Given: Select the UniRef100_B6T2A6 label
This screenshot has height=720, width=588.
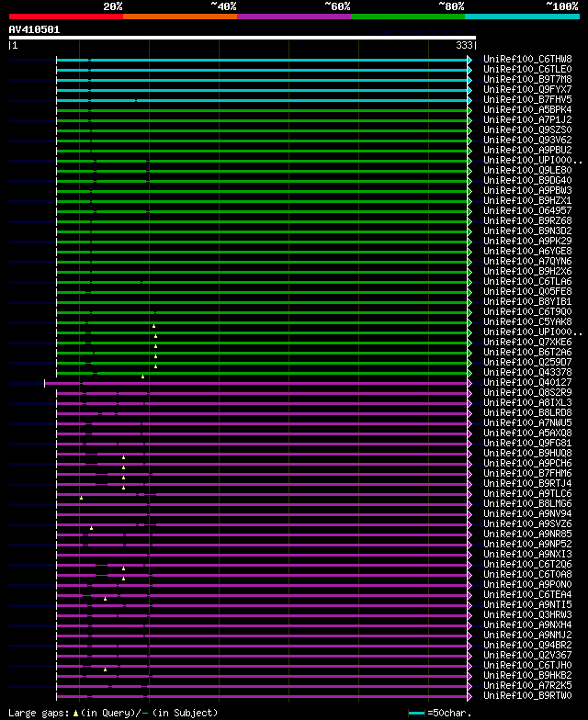Looking at the screenshot, I should tap(527, 353).
